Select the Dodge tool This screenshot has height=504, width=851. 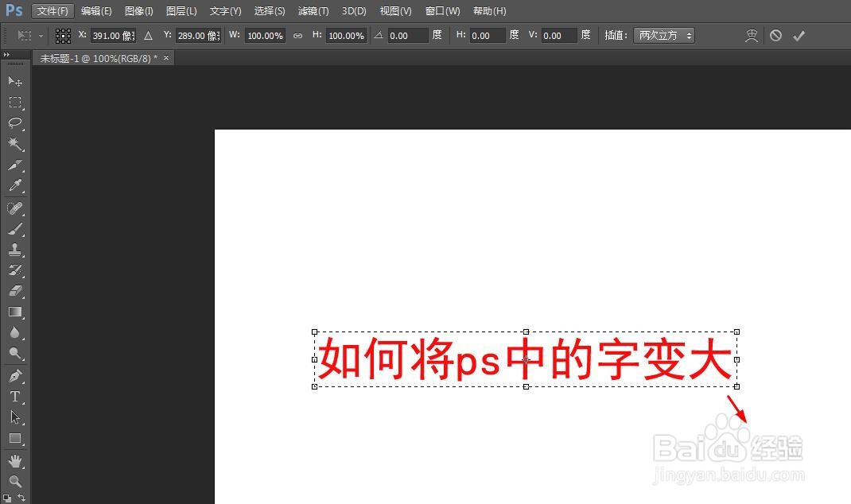14,353
